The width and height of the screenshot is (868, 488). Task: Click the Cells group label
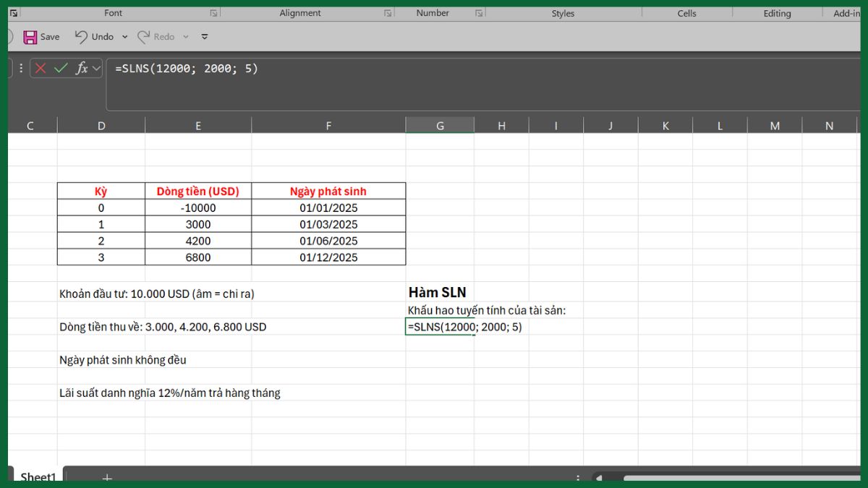click(x=686, y=12)
